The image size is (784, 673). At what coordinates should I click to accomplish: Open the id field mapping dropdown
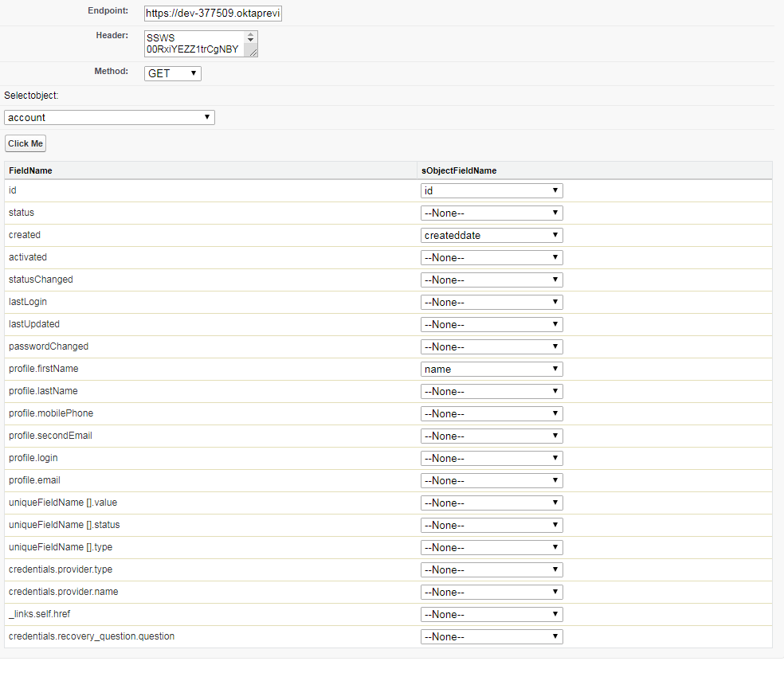(491, 190)
